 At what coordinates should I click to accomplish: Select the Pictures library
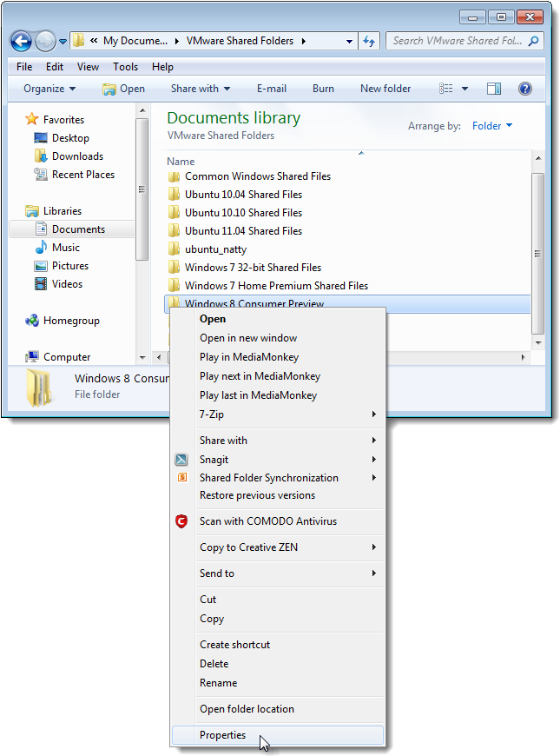(x=61, y=266)
